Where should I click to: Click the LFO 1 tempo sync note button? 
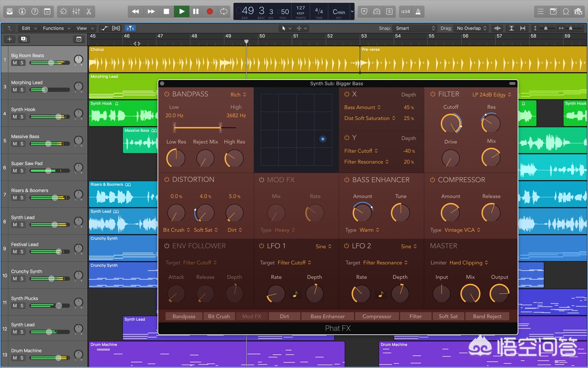295,294
